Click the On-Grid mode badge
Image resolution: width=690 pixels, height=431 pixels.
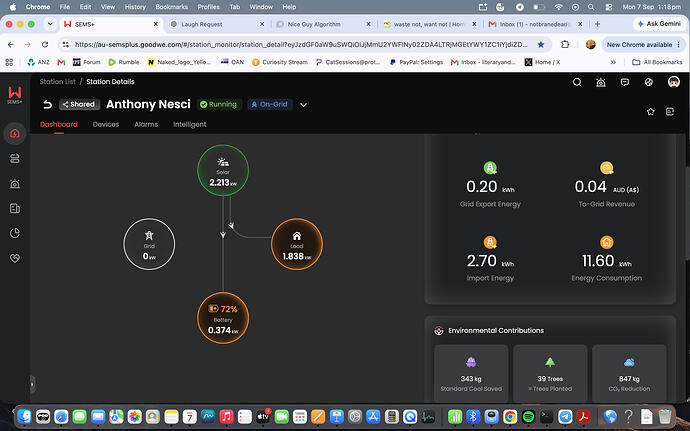pyautogui.click(x=269, y=104)
